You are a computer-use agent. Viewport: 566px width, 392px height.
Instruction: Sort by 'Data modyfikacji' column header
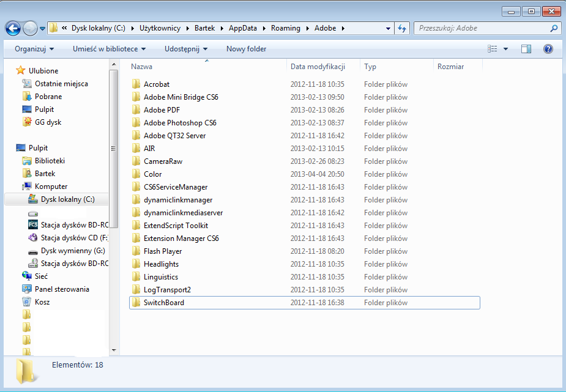(x=318, y=67)
